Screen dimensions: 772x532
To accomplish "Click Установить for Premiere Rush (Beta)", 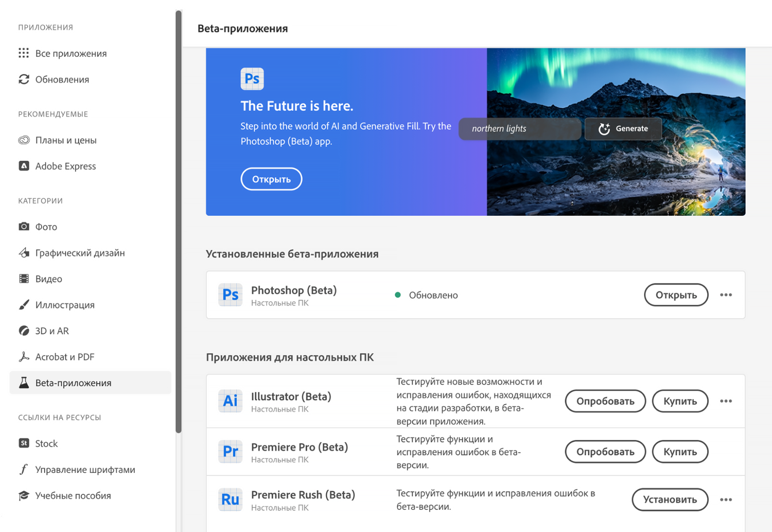I will (670, 500).
